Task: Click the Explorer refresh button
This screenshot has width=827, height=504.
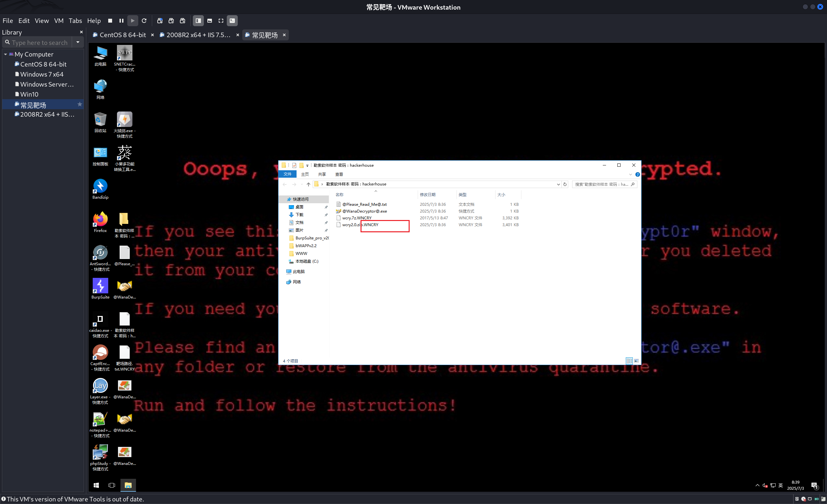Action: coord(565,184)
